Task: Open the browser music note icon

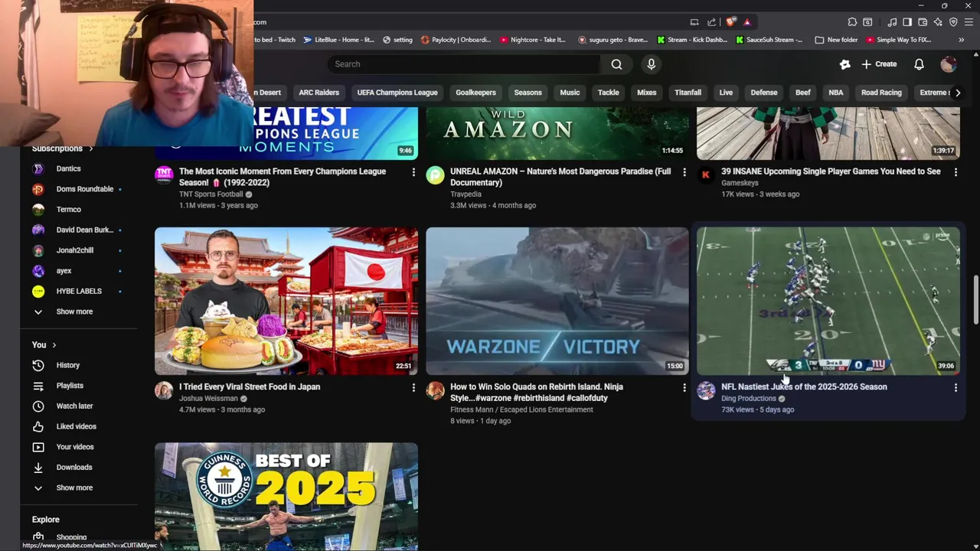Action: point(892,22)
